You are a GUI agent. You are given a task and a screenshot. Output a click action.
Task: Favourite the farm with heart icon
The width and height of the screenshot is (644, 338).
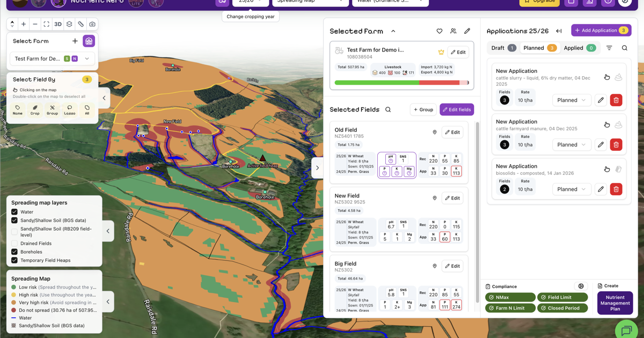[x=440, y=32]
